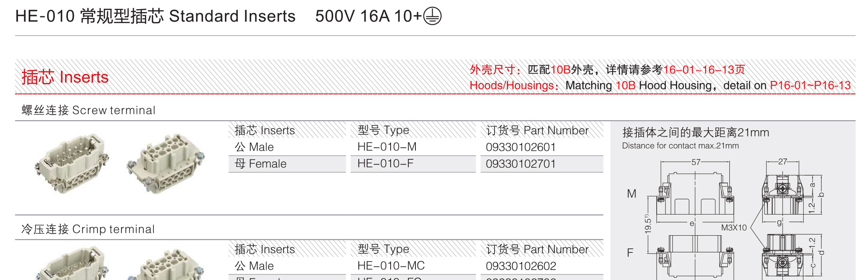868x280 pixels.
Task: Open the P16-01~P16-13 page reference
Action: 810,85
